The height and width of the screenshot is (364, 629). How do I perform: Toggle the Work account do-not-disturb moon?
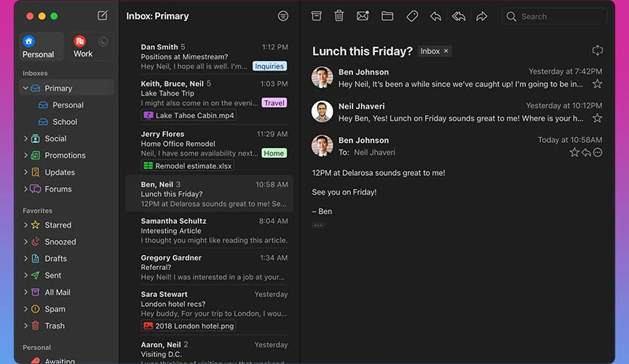click(x=103, y=41)
